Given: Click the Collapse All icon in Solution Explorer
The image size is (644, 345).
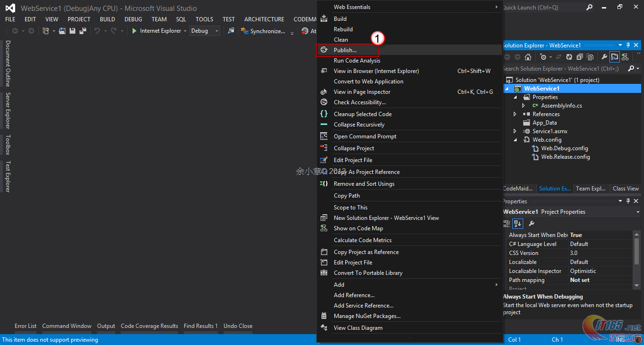Looking at the screenshot, I should coord(580,57).
